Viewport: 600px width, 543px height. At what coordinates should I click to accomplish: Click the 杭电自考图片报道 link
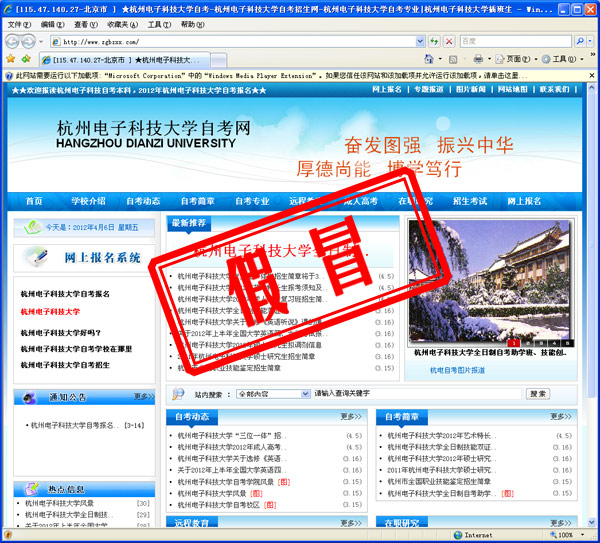click(457, 370)
